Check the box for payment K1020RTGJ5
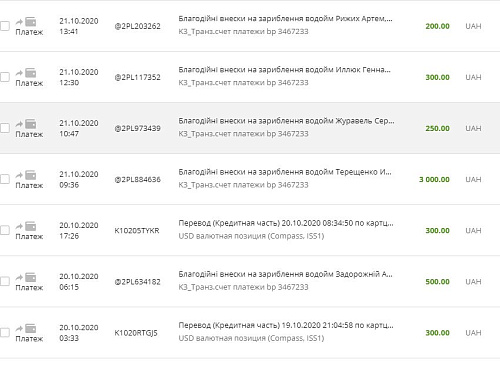This screenshot has height=366, width=500. (5, 333)
